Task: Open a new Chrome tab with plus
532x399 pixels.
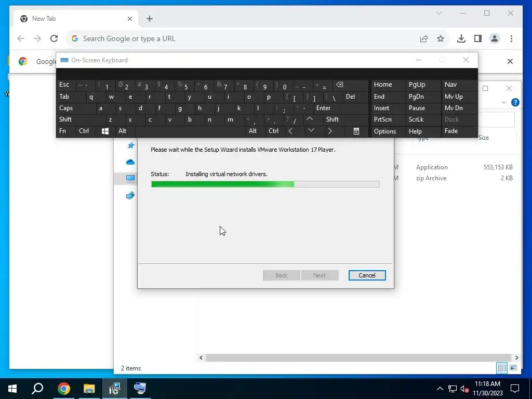Action: click(x=150, y=19)
